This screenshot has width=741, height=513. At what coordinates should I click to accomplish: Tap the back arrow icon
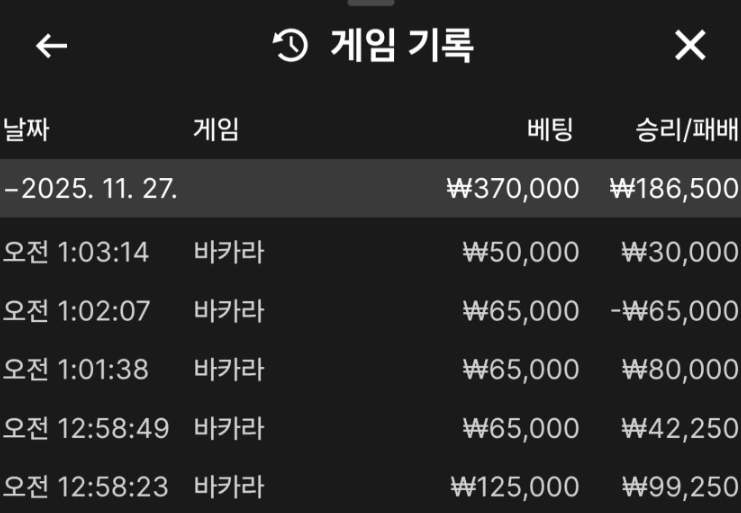tap(51, 46)
